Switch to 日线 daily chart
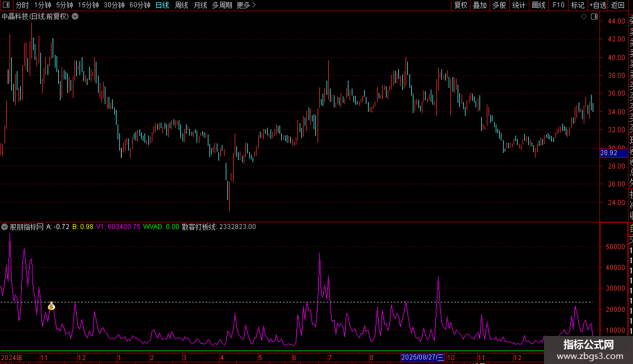This screenshot has width=633, height=364. coord(162,5)
